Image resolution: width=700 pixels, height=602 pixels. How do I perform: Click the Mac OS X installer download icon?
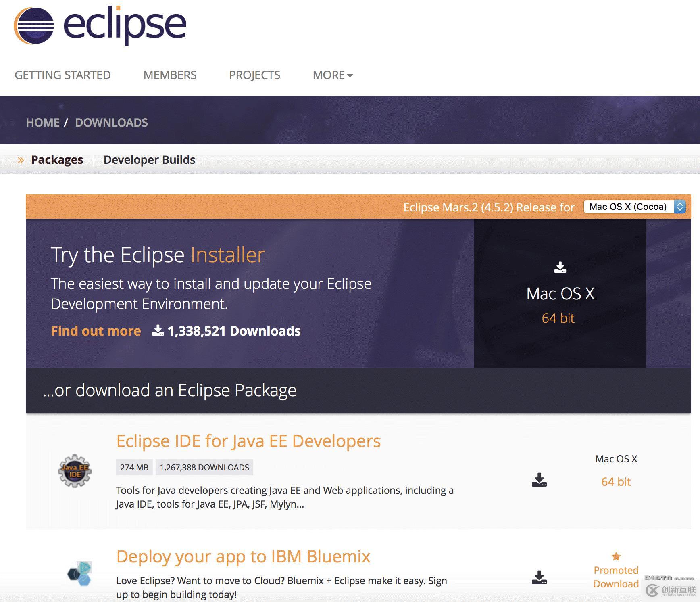coord(560,268)
